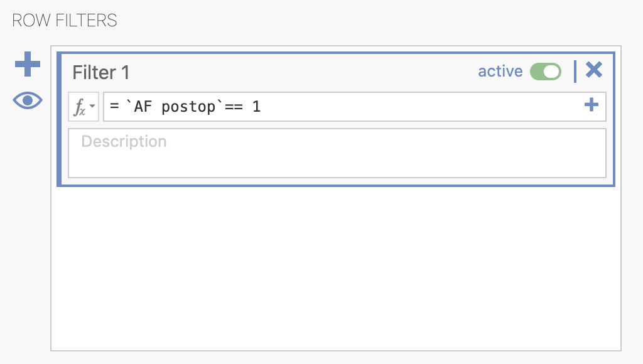643x364 pixels.
Task: Click the leading equals sign of the formula
Action: 114,106
